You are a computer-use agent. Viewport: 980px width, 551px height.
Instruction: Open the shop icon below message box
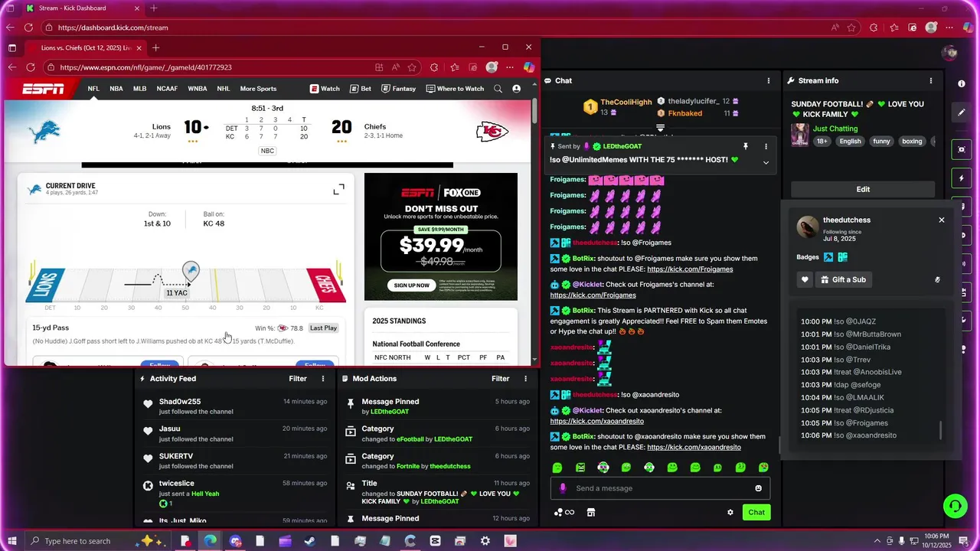(x=591, y=512)
